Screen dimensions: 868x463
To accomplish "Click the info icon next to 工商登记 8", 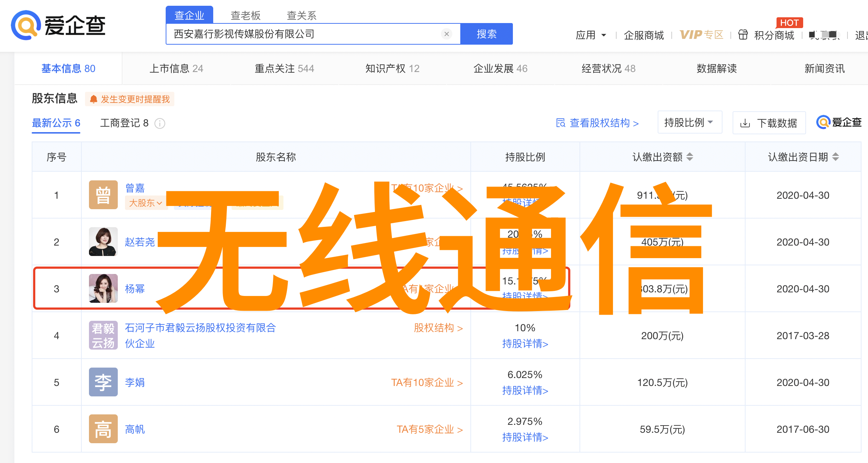I will tap(160, 123).
